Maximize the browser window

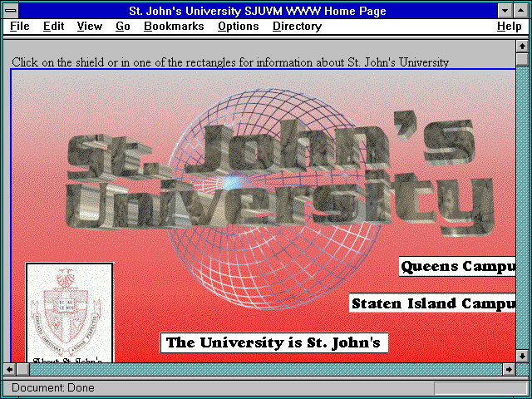[x=521, y=11]
